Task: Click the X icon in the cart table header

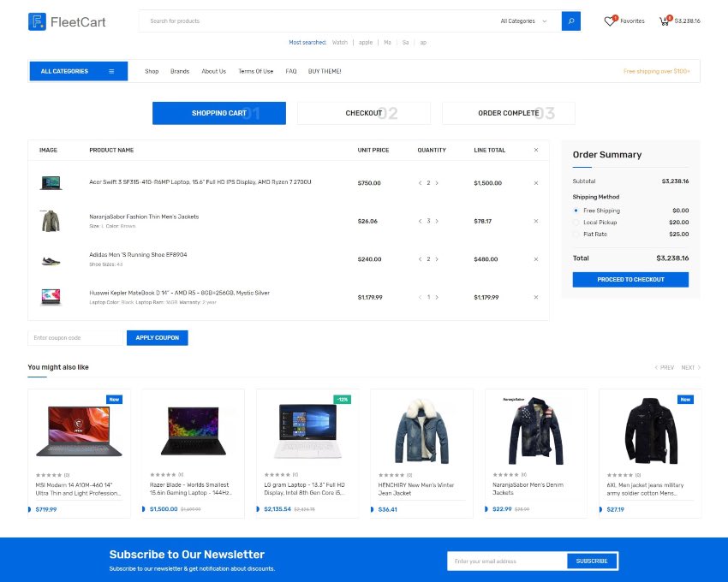Action: point(536,150)
